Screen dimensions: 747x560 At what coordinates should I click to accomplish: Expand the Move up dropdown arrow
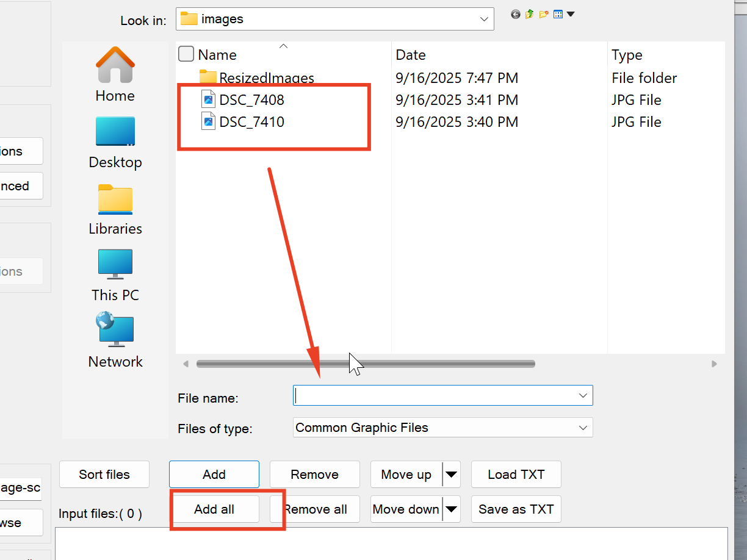451,475
